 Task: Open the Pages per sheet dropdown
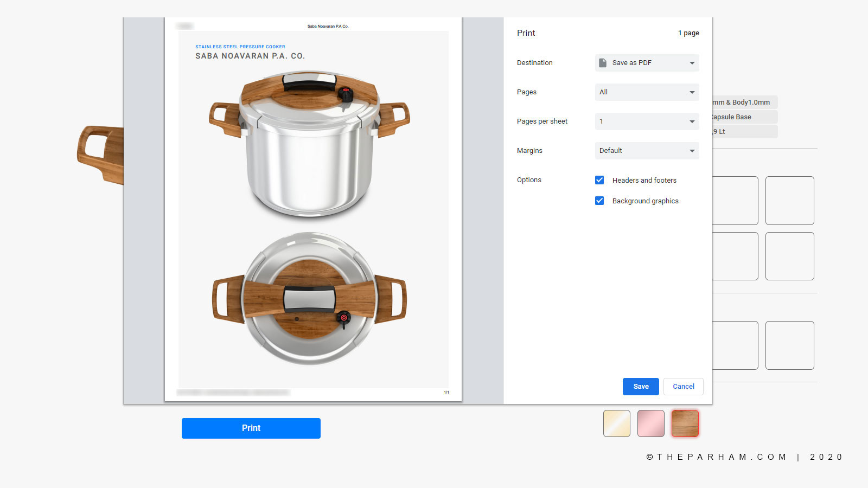pos(647,121)
